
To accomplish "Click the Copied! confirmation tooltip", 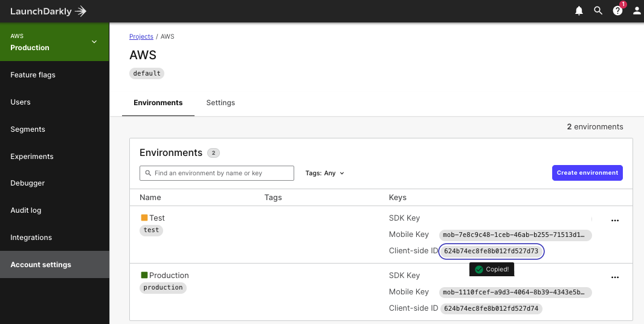I will pos(492,270).
